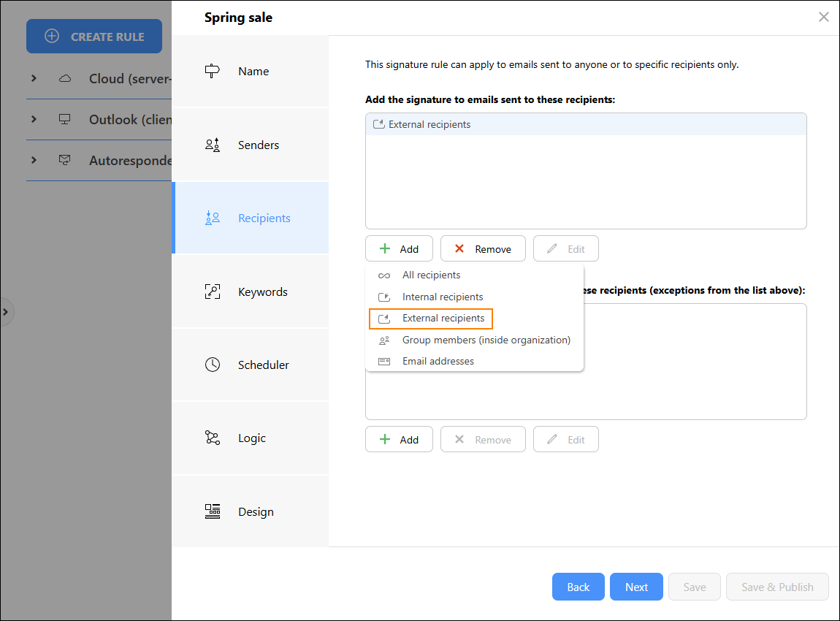
Task: Click Remove under the exceptions list
Action: pyautogui.click(x=484, y=439)
